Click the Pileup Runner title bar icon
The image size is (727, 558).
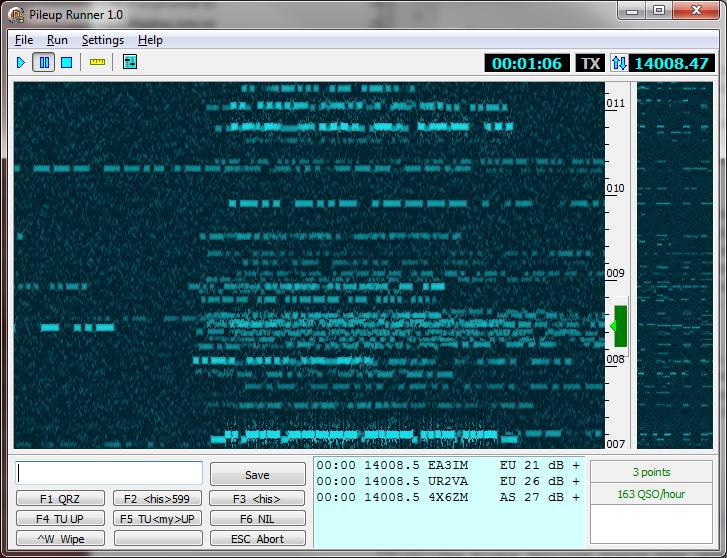click(16, 15)
